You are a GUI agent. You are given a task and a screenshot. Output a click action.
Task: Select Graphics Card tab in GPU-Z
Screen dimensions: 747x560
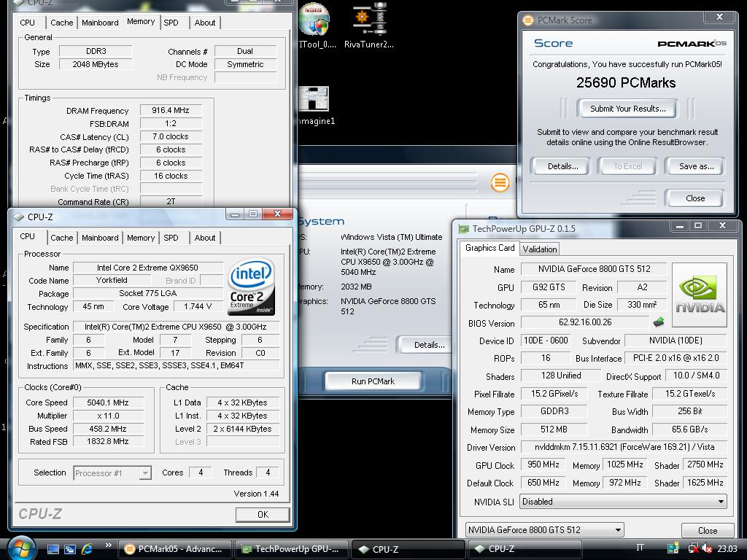coord(489,248)
